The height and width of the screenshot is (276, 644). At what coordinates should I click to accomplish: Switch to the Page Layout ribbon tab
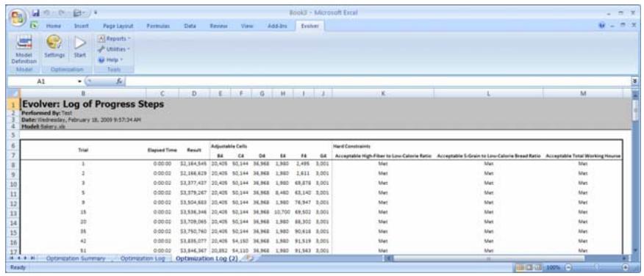tap(118, 26)
